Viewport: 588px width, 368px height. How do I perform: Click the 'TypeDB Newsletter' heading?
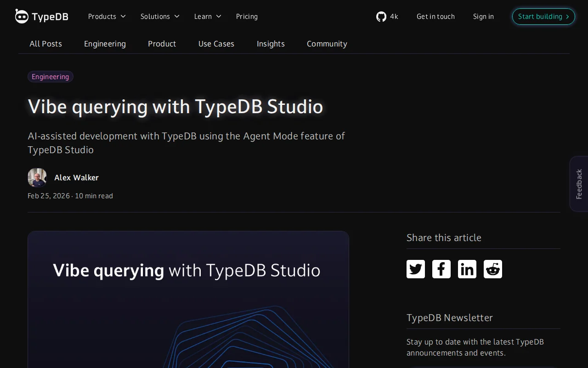point(450,318)
